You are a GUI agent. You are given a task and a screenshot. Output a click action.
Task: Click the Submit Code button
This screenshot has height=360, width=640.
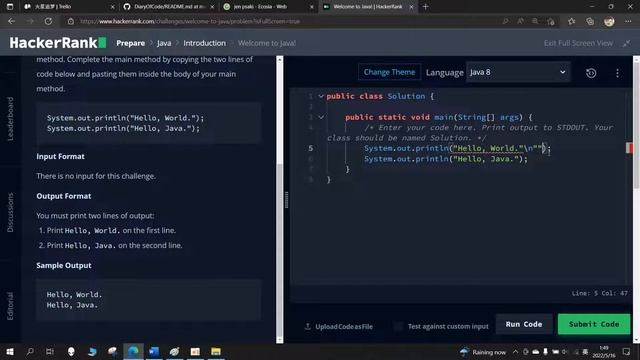click(x=594, y=324)
